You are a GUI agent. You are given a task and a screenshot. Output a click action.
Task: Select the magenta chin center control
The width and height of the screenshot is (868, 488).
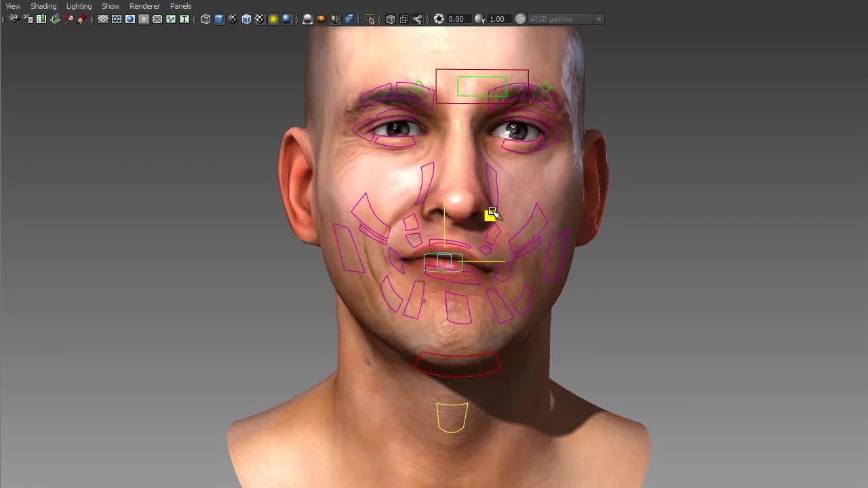[458, 307]
